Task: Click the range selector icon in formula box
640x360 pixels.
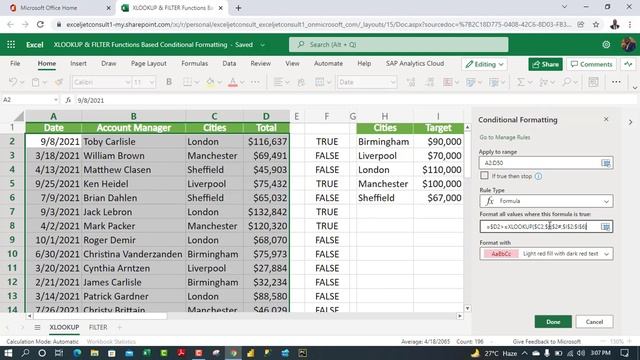Action: click(x=606, y=227)
